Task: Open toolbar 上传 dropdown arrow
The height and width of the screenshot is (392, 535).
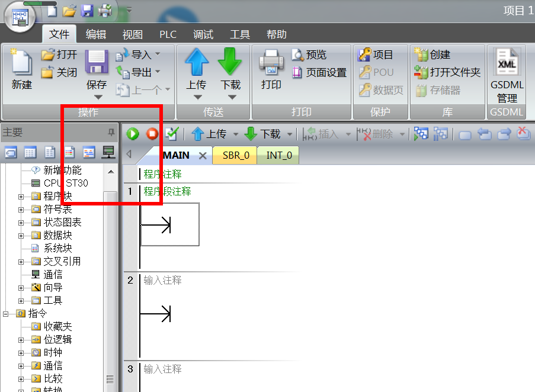Action: pos(235,134)
